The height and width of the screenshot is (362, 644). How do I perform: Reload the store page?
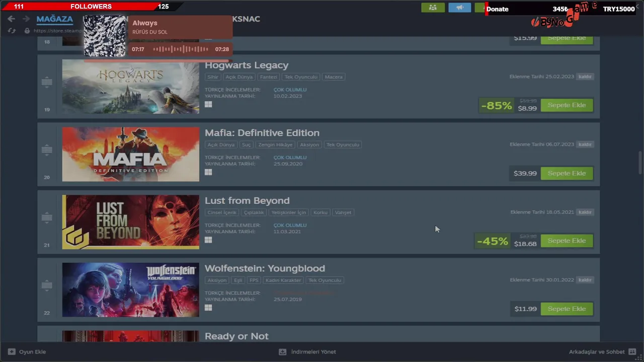(12, 31)
